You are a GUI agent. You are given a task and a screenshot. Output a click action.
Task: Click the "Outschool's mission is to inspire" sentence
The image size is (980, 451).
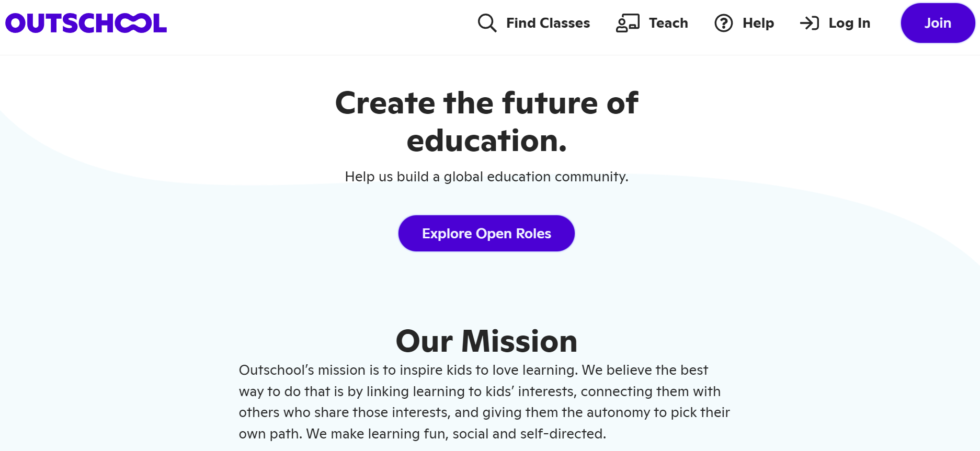coord(408,370)
